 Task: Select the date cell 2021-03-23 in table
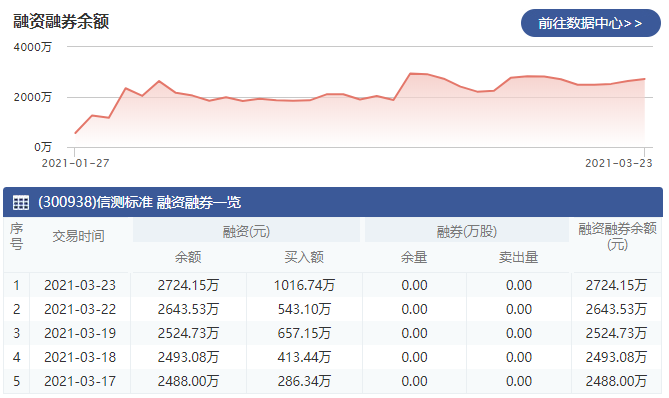(x=80, y=285)
